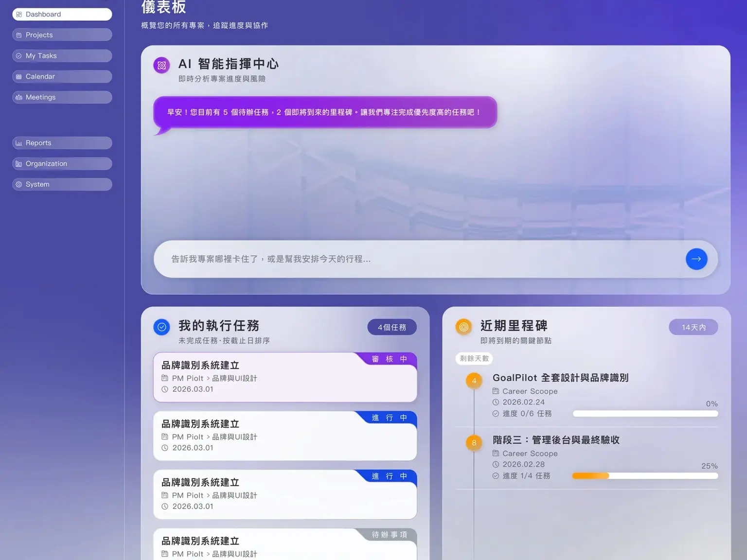Viewport: 747px width, 560px height.
Task: Click the orange day-4 timeline marker
Action: [x=474, y=381]
